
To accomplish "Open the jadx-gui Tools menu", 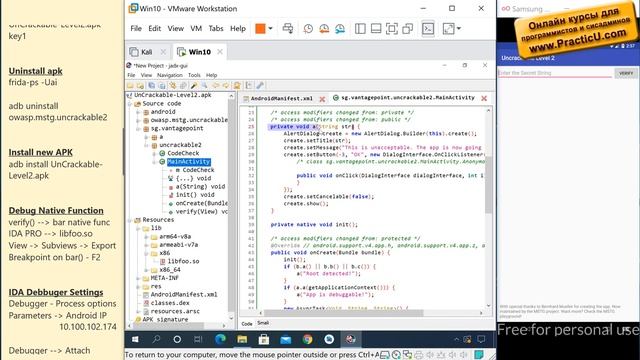I will pyautogui.click(x=194, y=75).
